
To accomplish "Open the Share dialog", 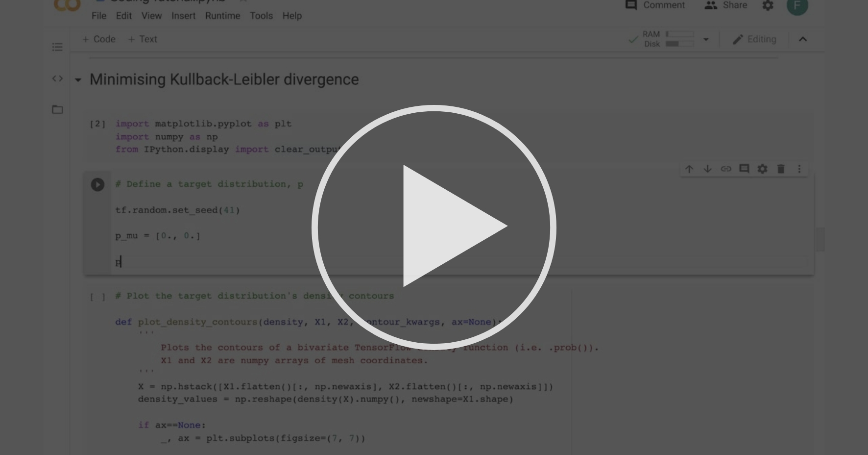I will (727, 5).
